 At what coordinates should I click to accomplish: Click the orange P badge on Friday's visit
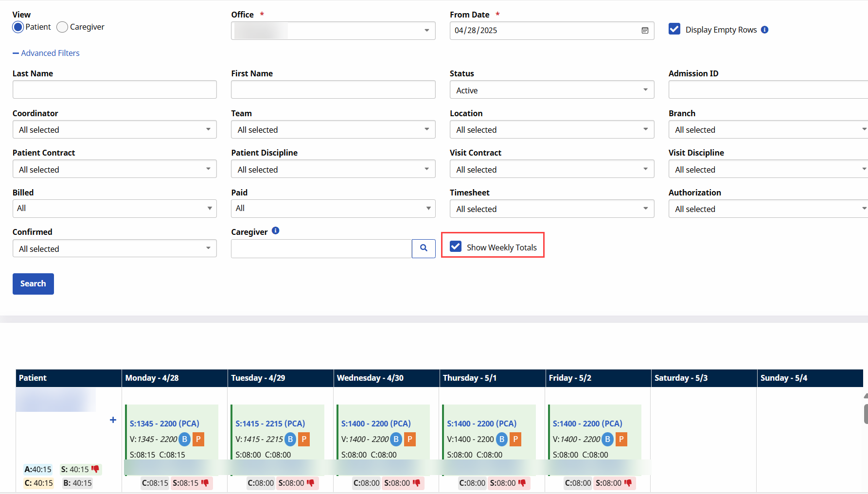click(621, 439)
